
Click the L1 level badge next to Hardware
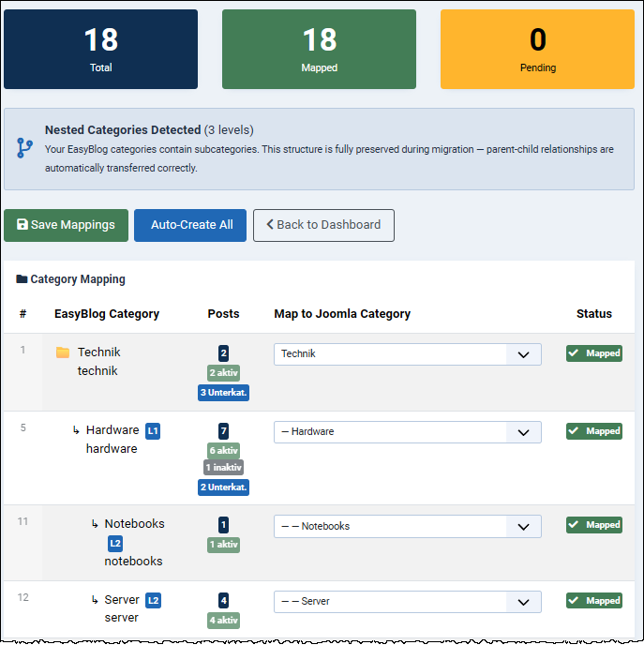(153, 430)
